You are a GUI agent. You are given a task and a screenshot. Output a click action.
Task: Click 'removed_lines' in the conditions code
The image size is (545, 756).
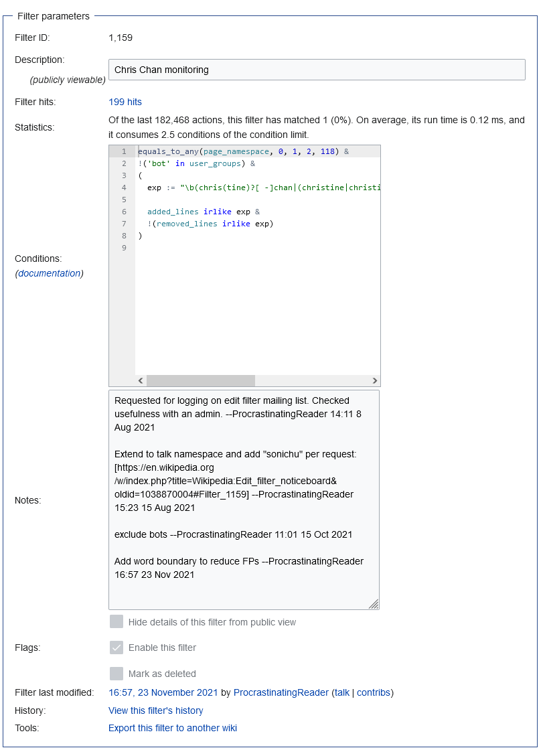pyautogui.click(x=187, y=224)
